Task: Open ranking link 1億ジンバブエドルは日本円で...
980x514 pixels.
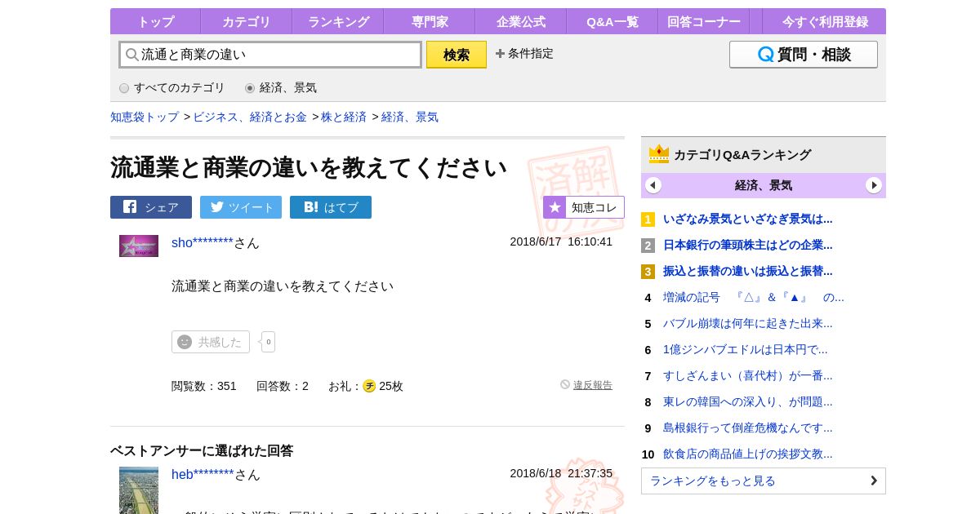Action: [x=746, y=349]
